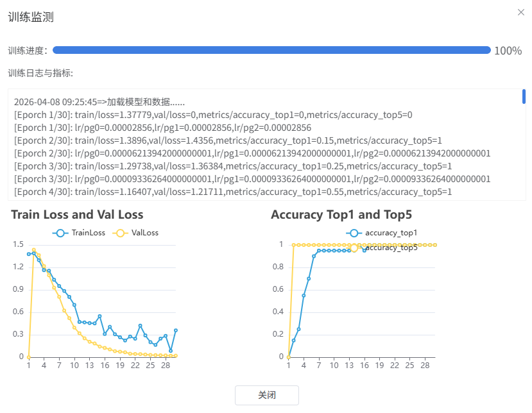Click the accuracy_top5 legend marker icon
The width and height of the screenshot is (532, 413).
coord(354,248)
